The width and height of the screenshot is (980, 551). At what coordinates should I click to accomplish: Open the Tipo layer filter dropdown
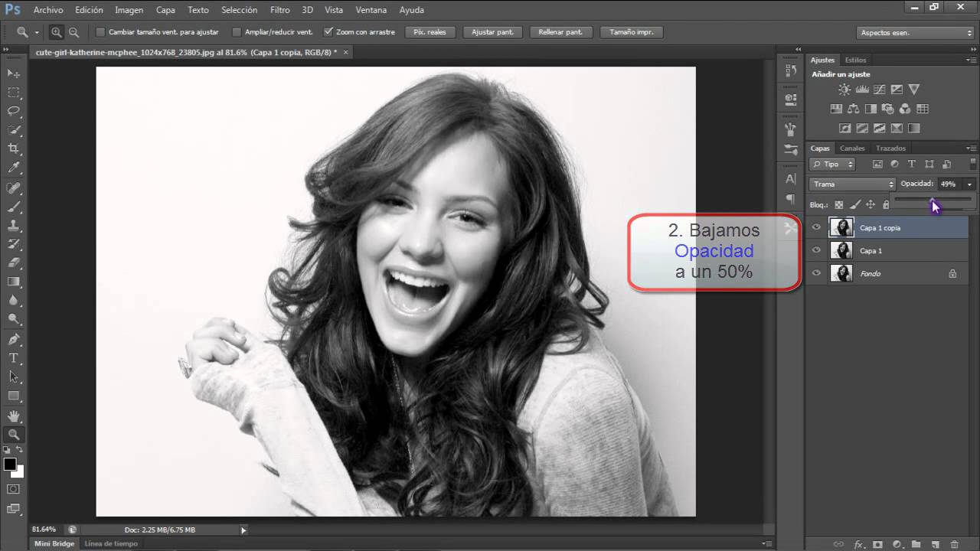[832, 164]
